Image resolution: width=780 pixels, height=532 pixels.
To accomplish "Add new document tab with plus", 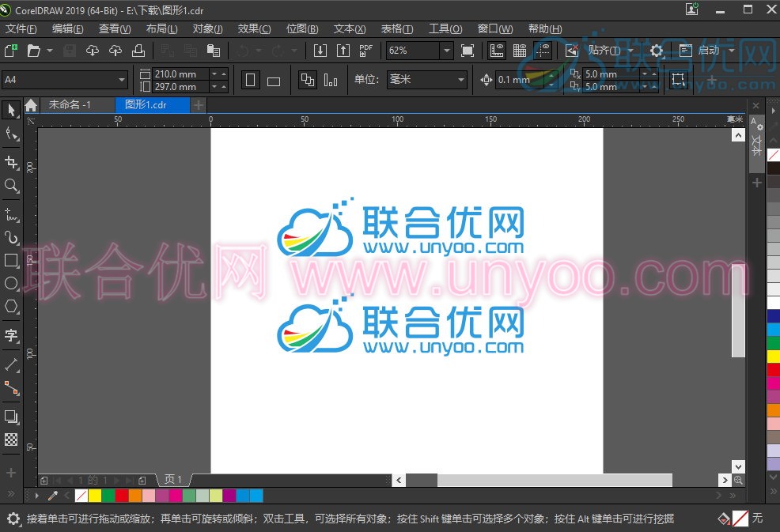I will point(198,105).
